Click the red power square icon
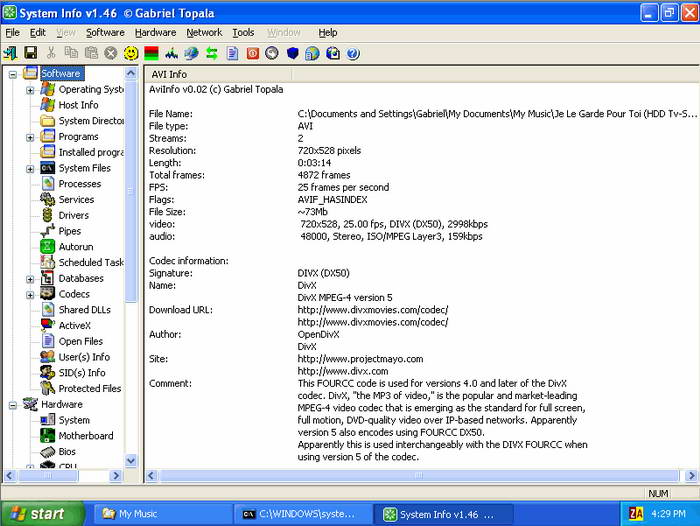Image resolution: width=700 pixels, height=526 pixels. pos(253,54)
